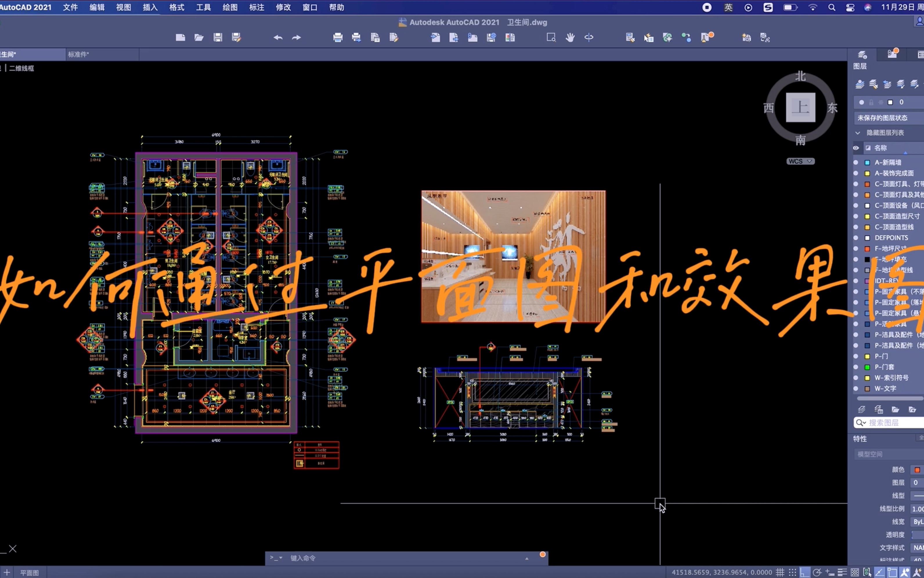Click the 二维线框 visual style label
This screenshot has height=578, width=924.
(x=22, y=68)
